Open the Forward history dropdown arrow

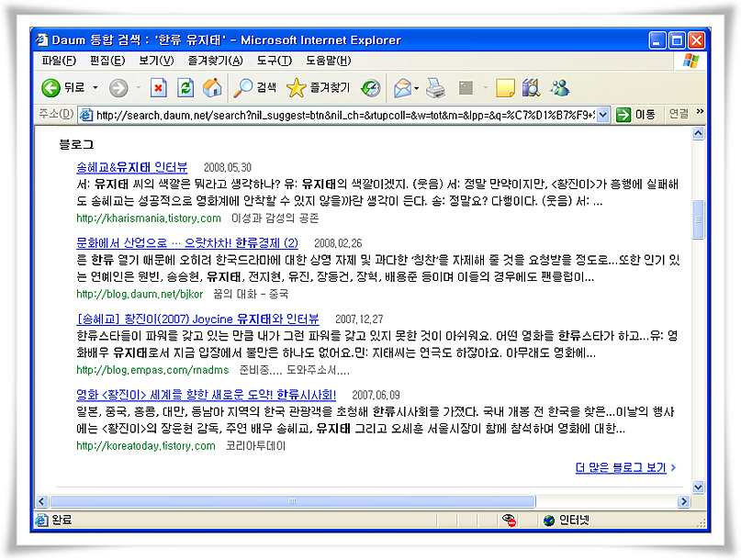pos(138,87)
